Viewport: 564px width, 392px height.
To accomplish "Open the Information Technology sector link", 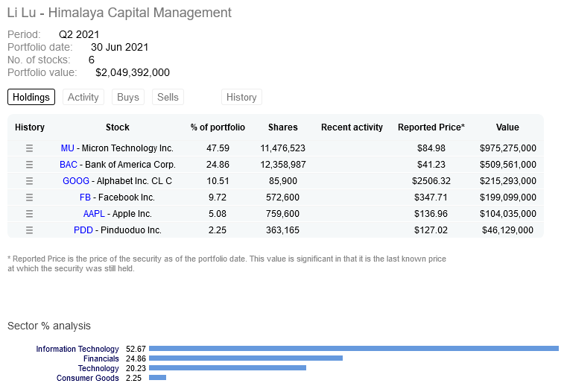I will coord(77,349).
